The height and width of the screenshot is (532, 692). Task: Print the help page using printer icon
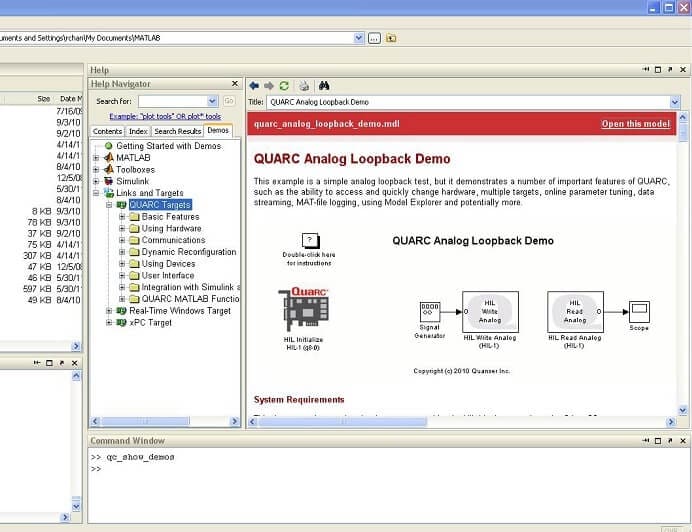304,86
